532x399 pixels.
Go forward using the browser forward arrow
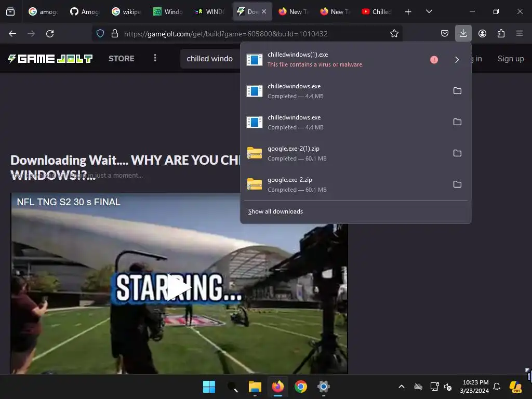tap(31, 34)
